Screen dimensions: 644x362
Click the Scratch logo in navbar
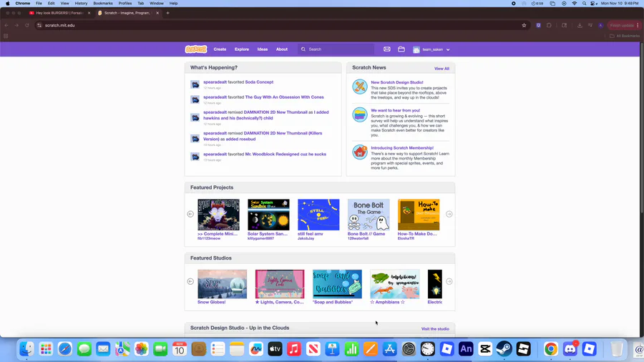pyautogui.click(x=196, y=49)
